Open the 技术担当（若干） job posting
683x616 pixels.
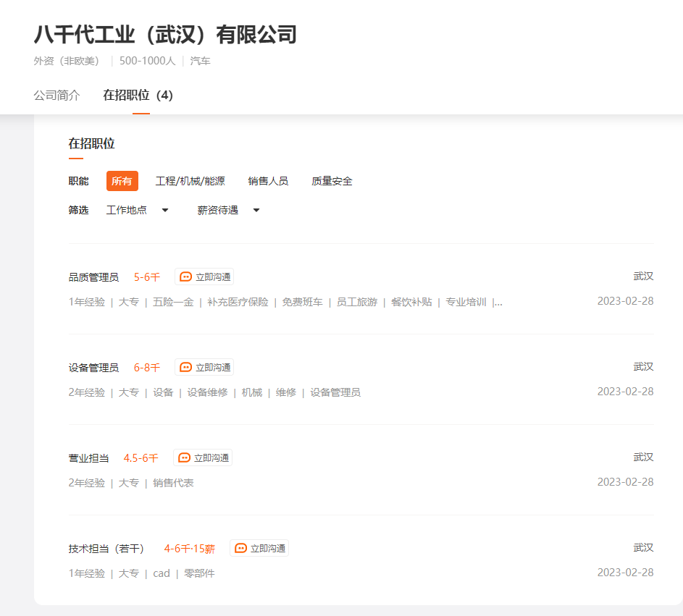coord(106,549)
